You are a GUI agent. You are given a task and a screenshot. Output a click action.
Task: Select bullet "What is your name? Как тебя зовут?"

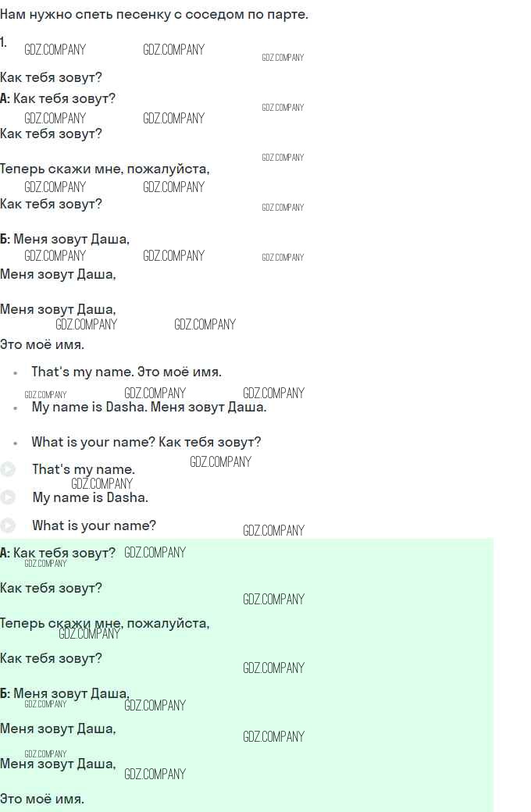146,442
